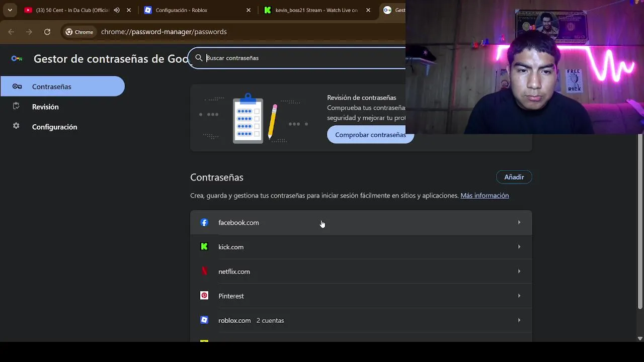Expand the Pinterest row arrow
Screen dimensions: 644x362
click(x=519, y=296)
